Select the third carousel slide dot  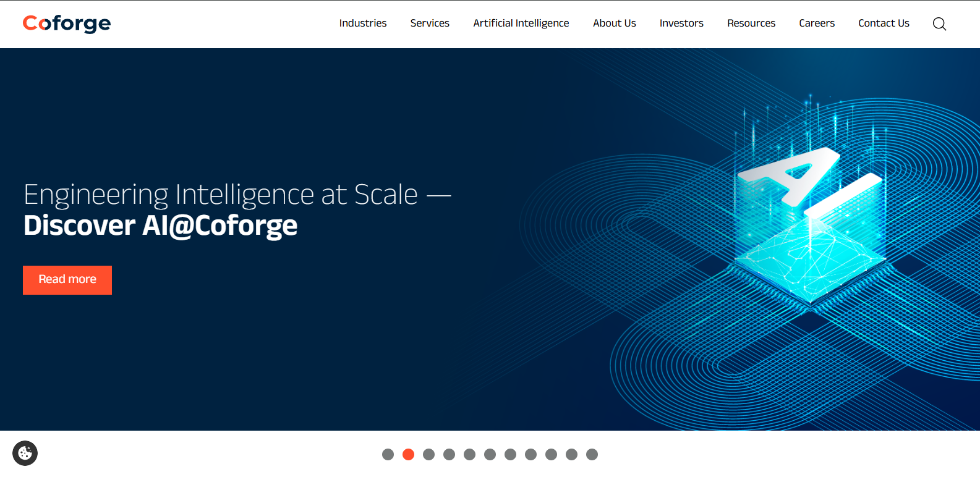tap(428, 455)
